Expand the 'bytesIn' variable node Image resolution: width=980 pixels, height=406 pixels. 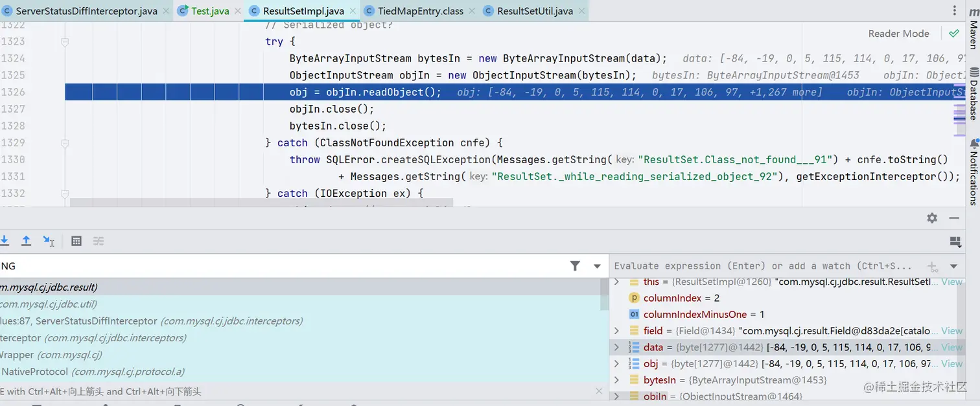pos(617,380)
